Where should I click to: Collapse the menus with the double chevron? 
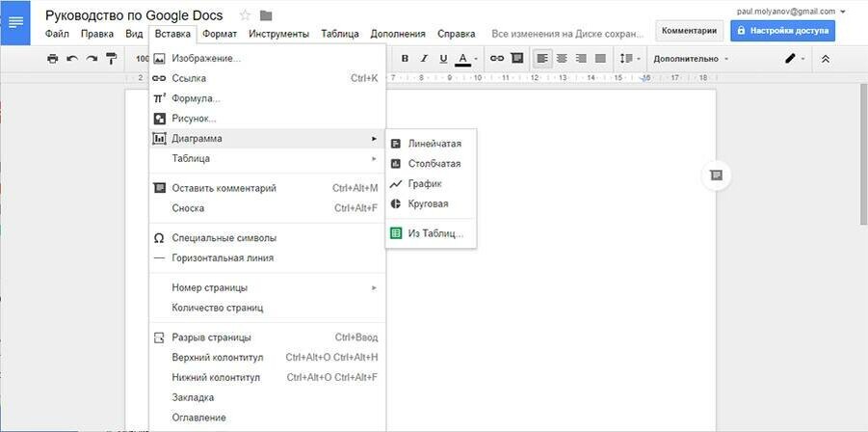(x=826, y=58)
